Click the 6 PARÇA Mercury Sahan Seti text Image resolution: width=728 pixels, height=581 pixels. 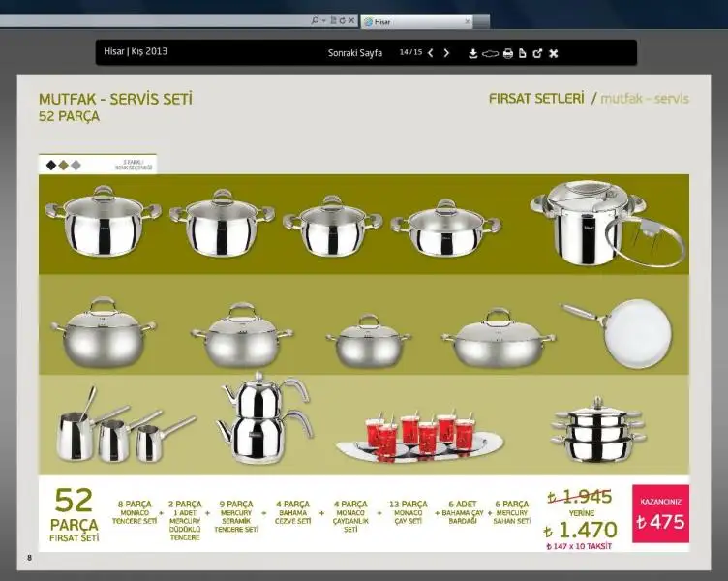512,512
